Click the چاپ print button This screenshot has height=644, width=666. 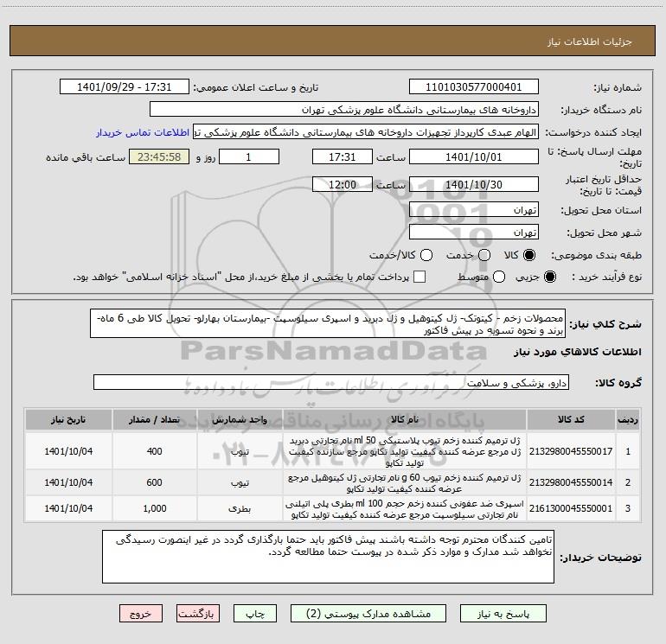(x=255, y=614)
